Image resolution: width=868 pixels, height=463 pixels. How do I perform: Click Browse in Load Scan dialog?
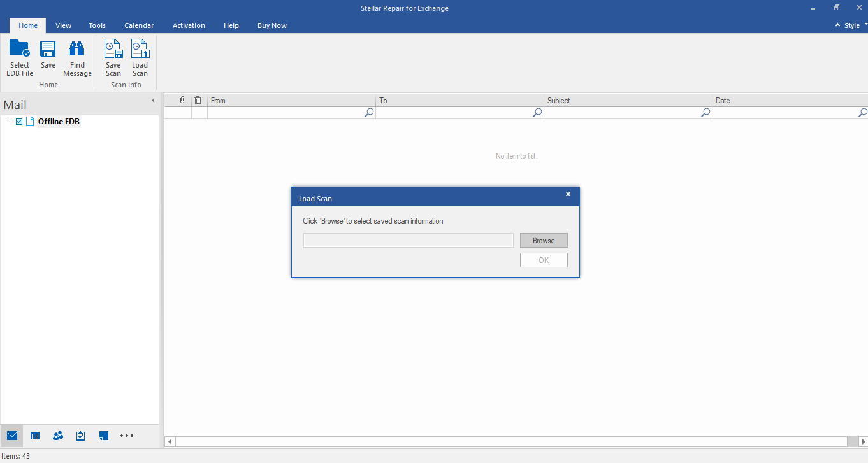pyautogui.click(x=544, y=241)
